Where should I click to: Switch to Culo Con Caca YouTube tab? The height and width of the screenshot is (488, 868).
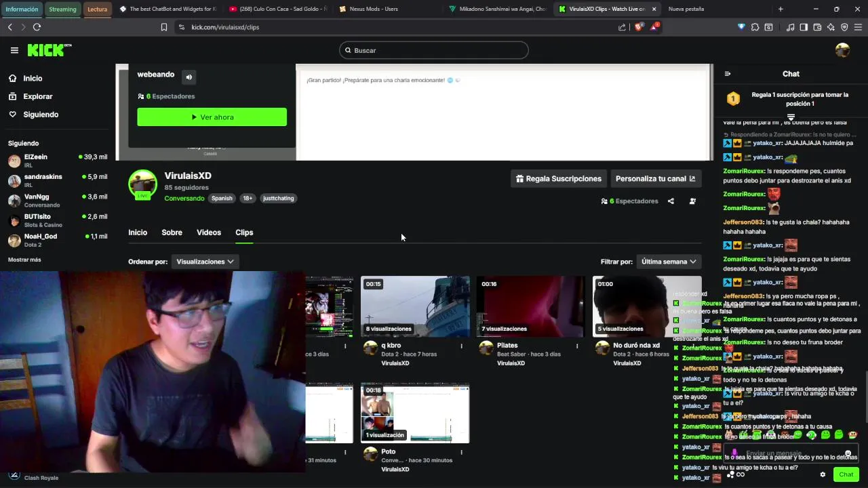coord(277,9)
